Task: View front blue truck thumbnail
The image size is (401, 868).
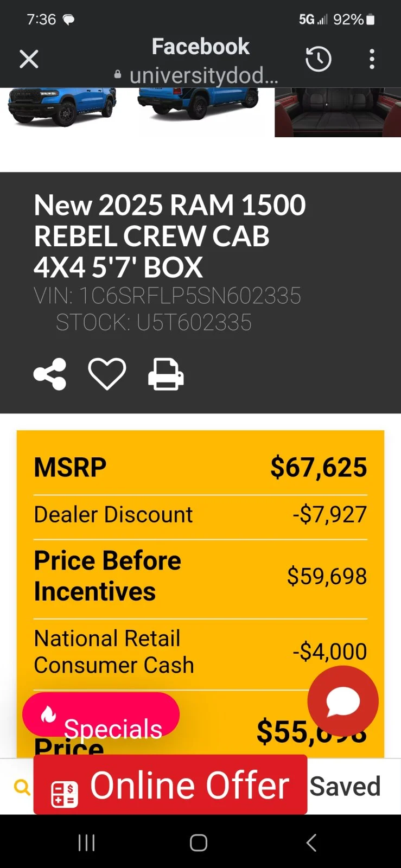Action: click(x=62, y=107)
